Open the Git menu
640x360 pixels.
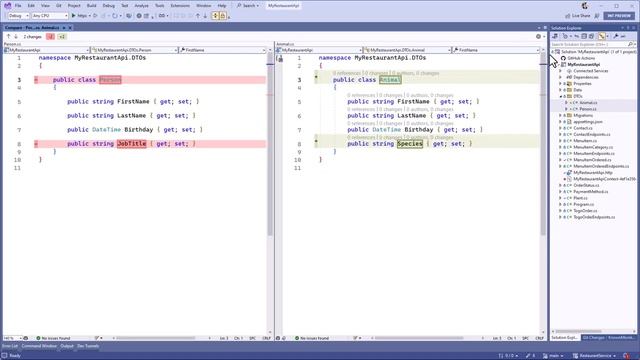(x=59, y=6)
